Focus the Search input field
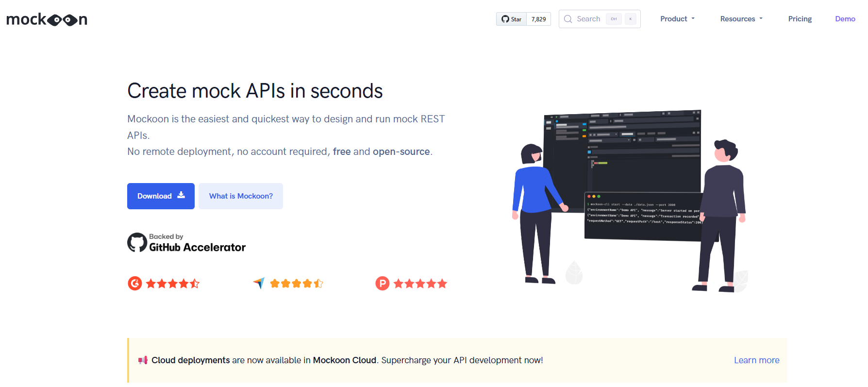The image size is (868, 387). pyautogui.click(x=589, y=19)
